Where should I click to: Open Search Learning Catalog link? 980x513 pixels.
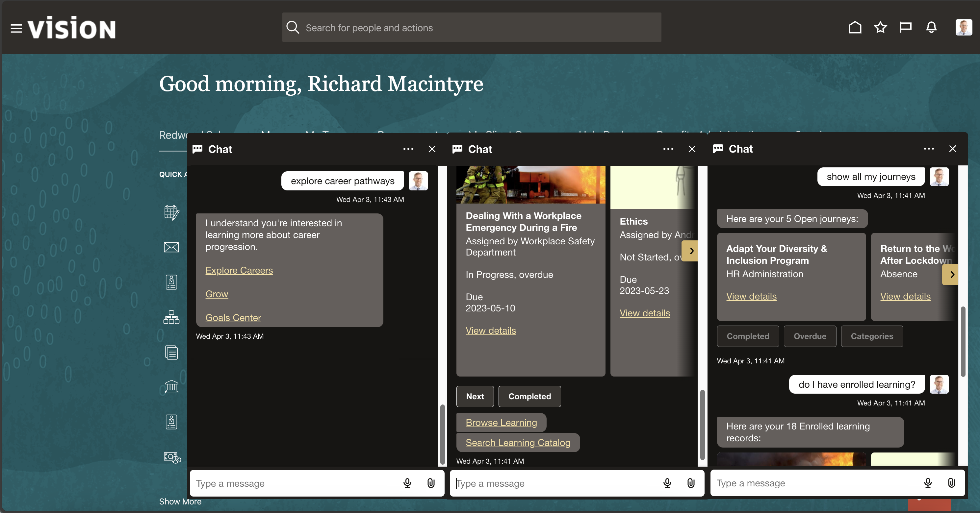[x=517, y=443]
